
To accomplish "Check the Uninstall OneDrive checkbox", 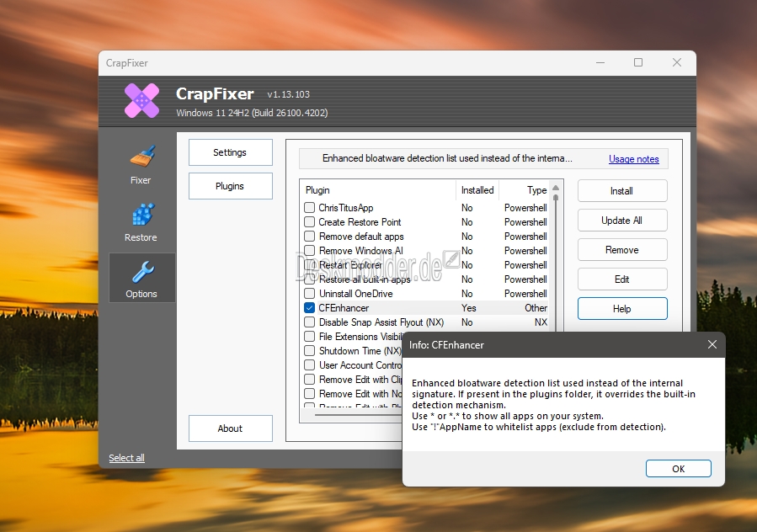I will 310,294.
